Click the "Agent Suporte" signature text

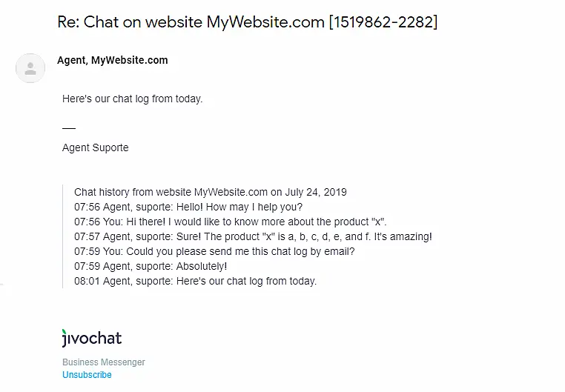96,147
